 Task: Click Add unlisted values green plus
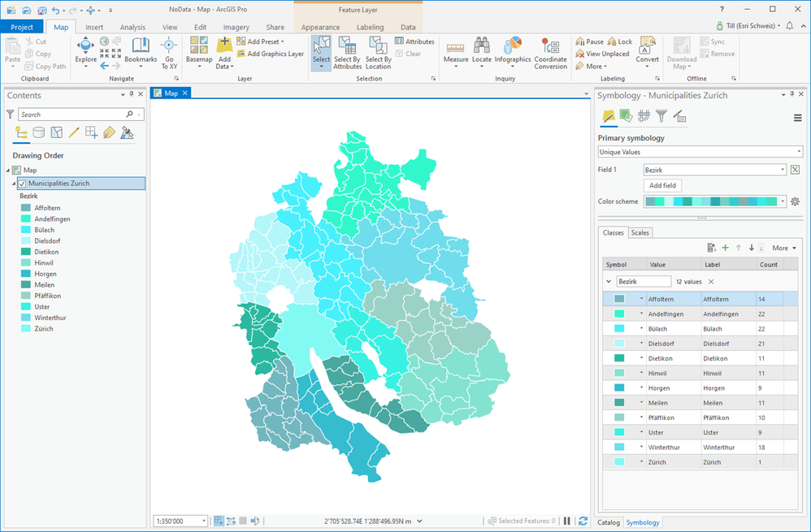pyautogui.click(x=725, y=248)
